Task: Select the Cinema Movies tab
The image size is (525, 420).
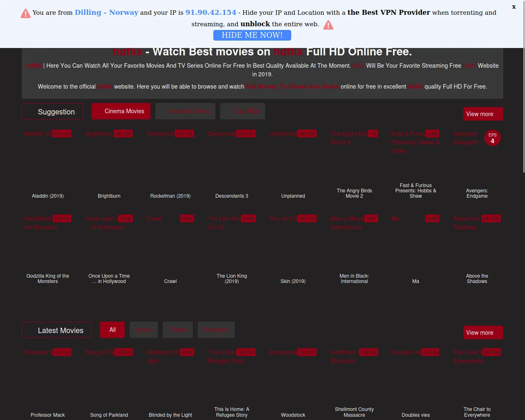Action: coord(121,111)
